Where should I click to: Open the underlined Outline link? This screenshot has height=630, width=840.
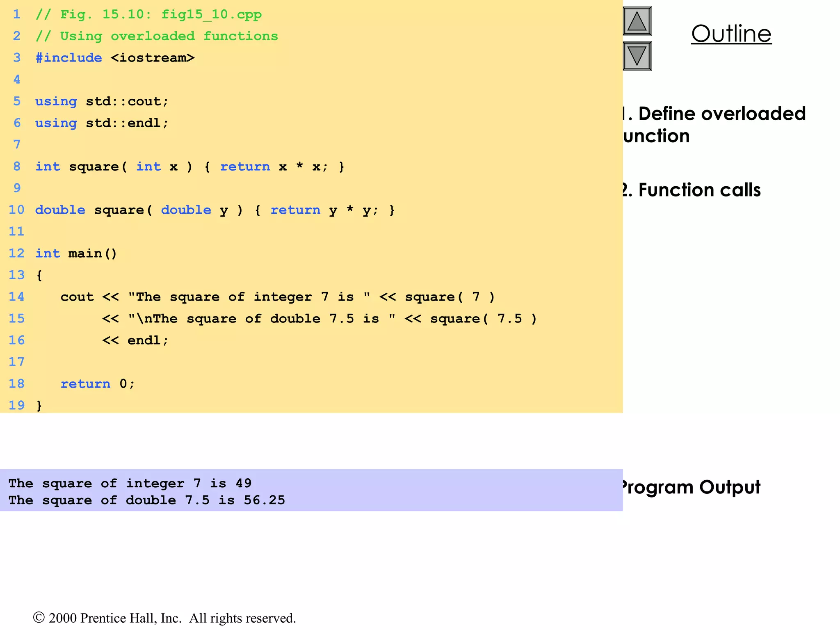pos(731,34)
